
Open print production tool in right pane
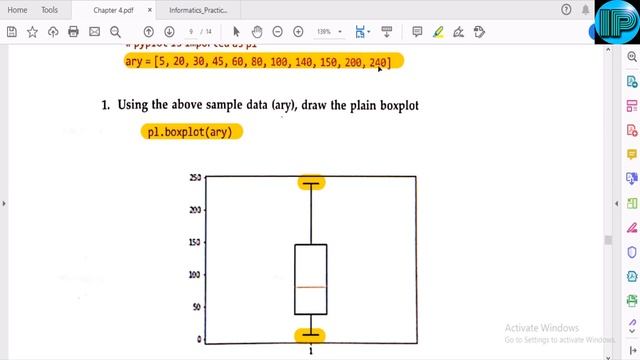click(x=632, y=300)
